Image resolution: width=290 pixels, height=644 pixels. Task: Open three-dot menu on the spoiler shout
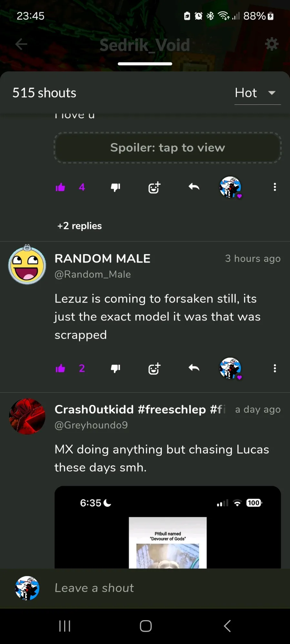tap(275, 187)
